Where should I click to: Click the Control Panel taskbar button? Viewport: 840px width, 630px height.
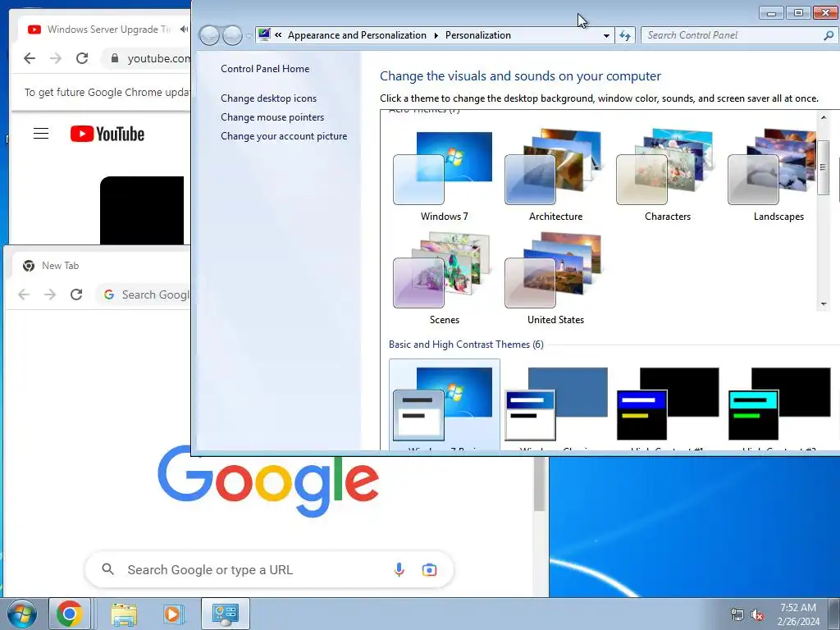tap(226, 614)
